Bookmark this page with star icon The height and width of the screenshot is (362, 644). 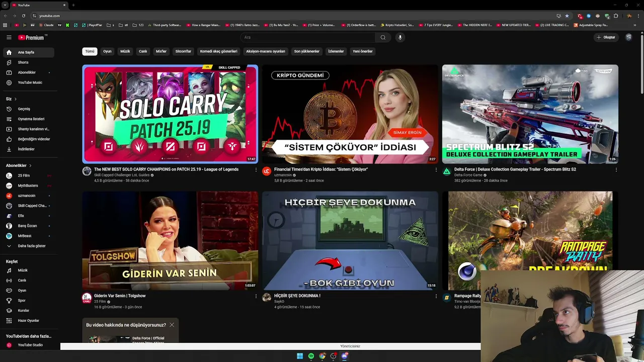click(567, 16)
